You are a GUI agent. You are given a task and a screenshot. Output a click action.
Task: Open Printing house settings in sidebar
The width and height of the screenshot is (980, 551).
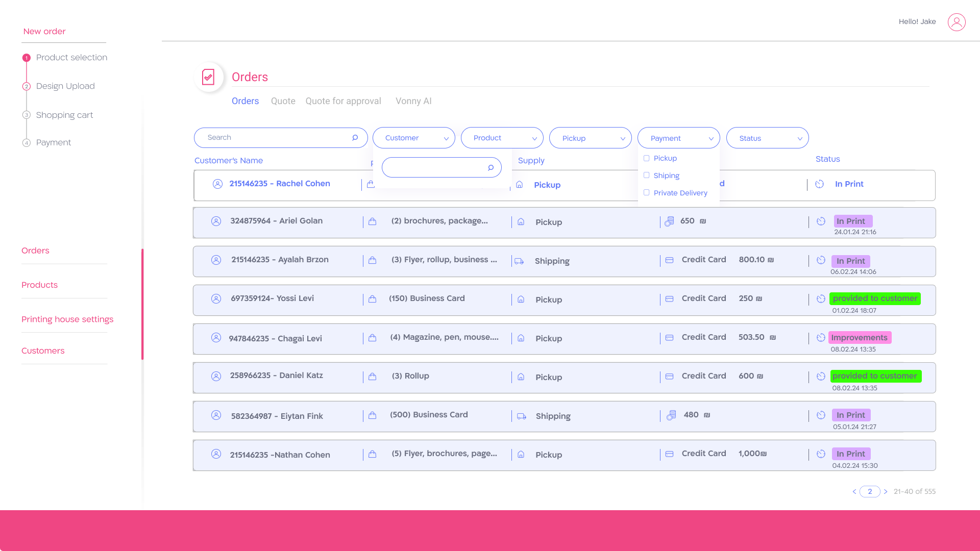[67, 319]
